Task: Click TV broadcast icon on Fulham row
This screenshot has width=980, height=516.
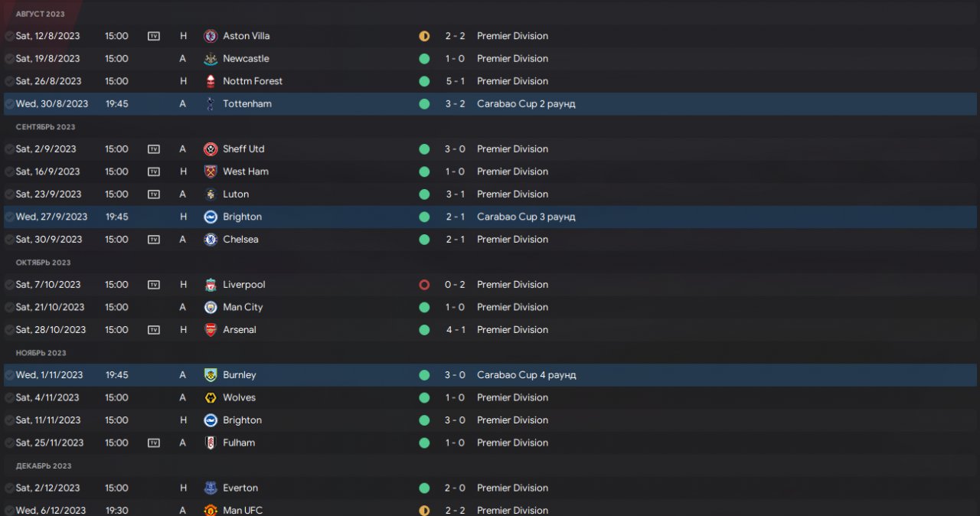Action: coord(154,443)
